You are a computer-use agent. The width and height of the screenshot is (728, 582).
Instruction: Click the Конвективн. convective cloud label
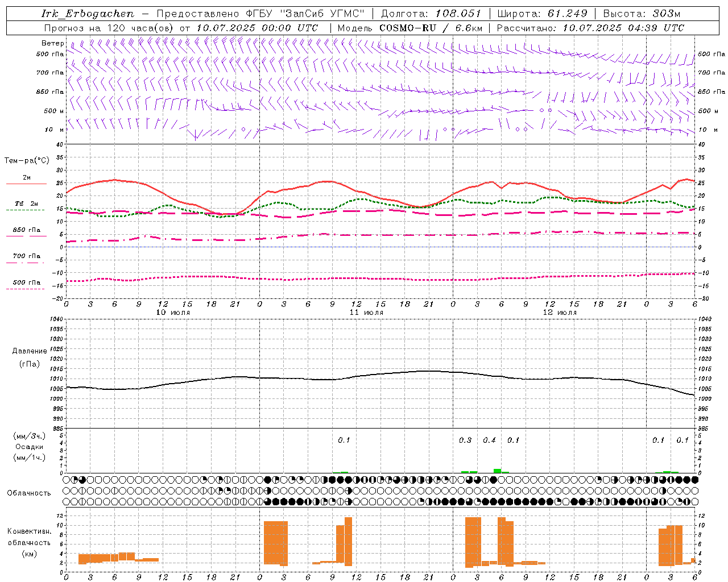(x=29, y=531)
